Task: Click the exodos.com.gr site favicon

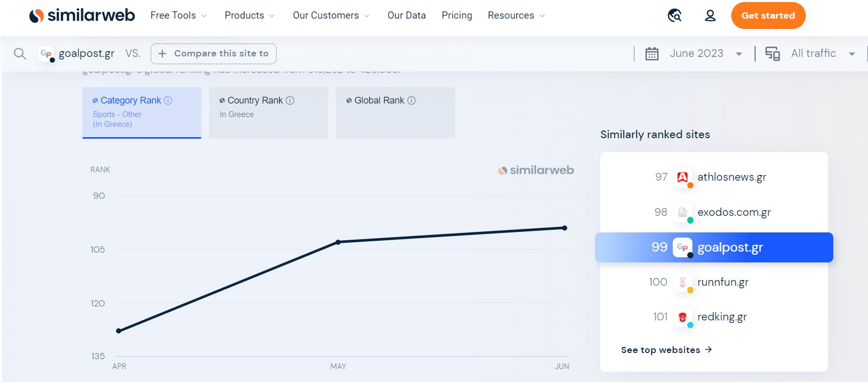Action: click(683, 212)
